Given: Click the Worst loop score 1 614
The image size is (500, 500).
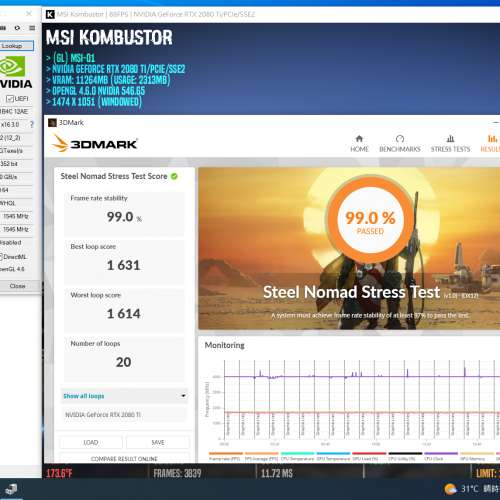Looking at the screenshot, I should 123,314.
